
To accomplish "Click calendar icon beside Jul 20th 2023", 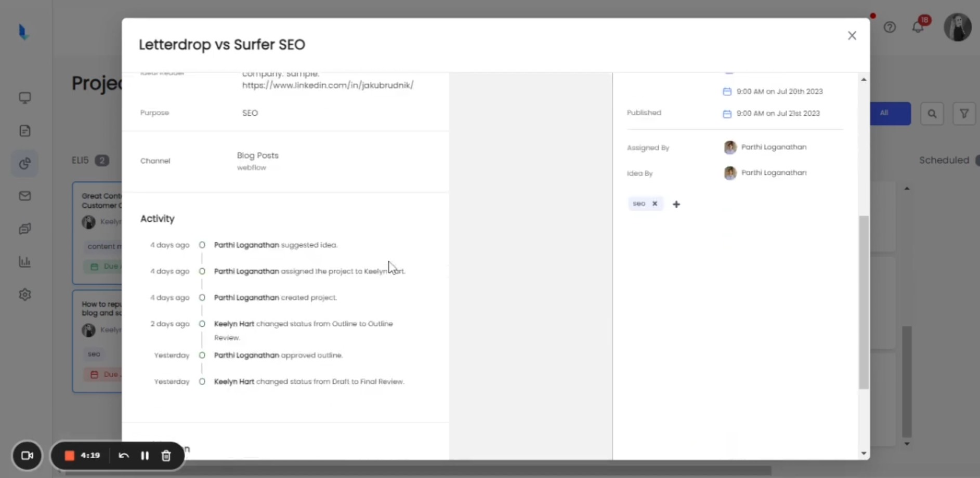I will 727,91.
